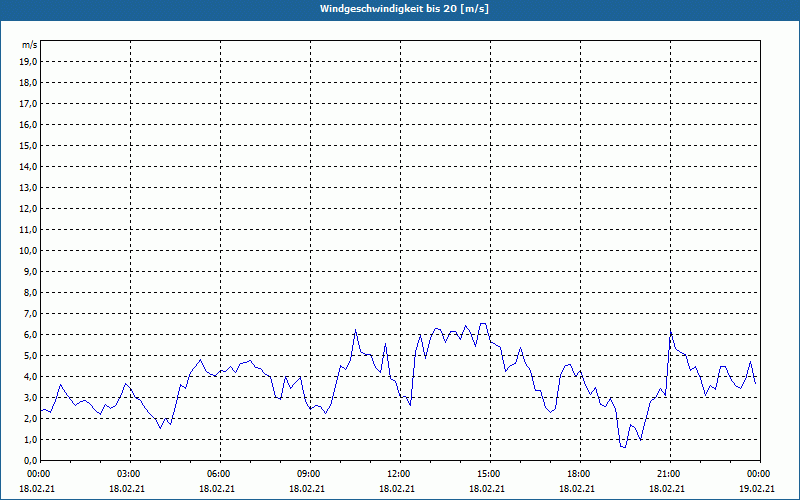Click the 19.02.21 date label

pyautogui.click(x=757, y=488)
